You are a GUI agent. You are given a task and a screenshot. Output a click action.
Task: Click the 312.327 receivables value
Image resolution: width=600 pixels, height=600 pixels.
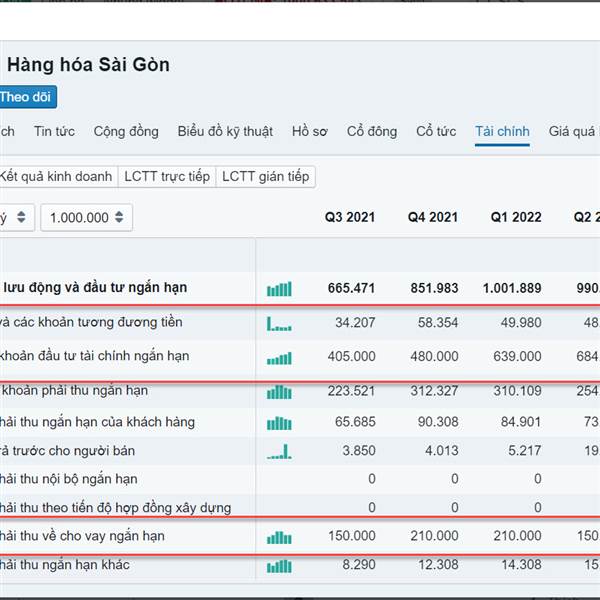pos(434,391)
